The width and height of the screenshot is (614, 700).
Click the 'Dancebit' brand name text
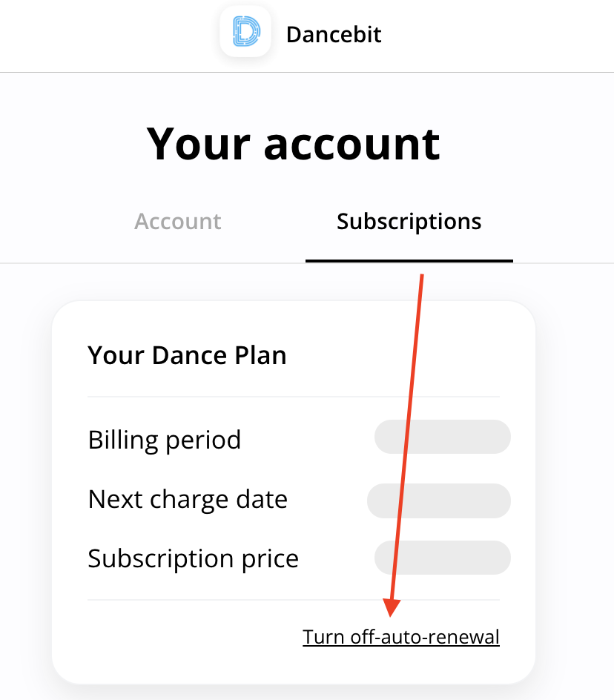pos(333,34)
